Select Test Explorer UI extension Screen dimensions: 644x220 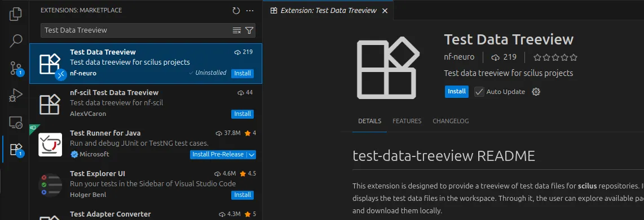(146, 185)
